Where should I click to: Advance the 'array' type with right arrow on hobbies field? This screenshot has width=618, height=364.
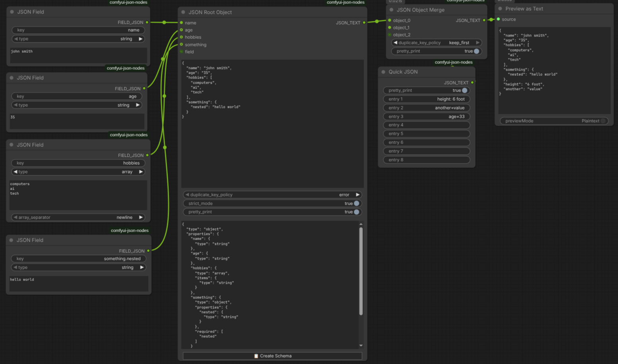[x=141, y=172]
